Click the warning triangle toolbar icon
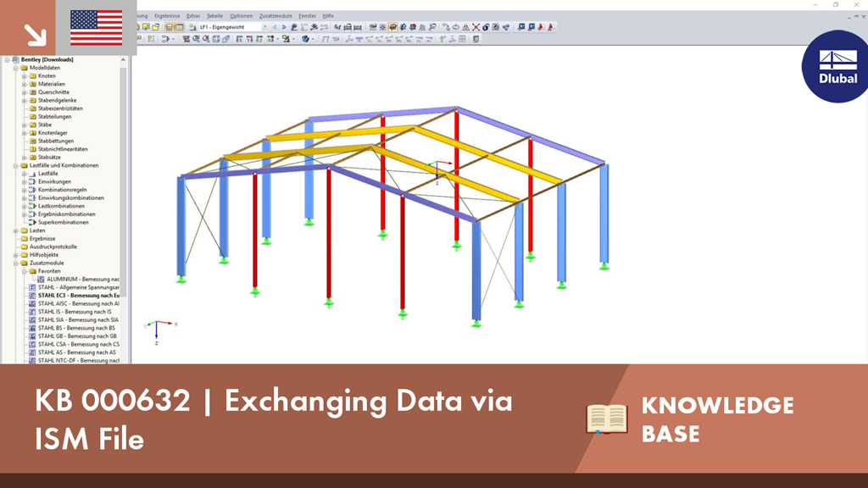The height and width of the screenshot is (488, 868). coord(466,27)
